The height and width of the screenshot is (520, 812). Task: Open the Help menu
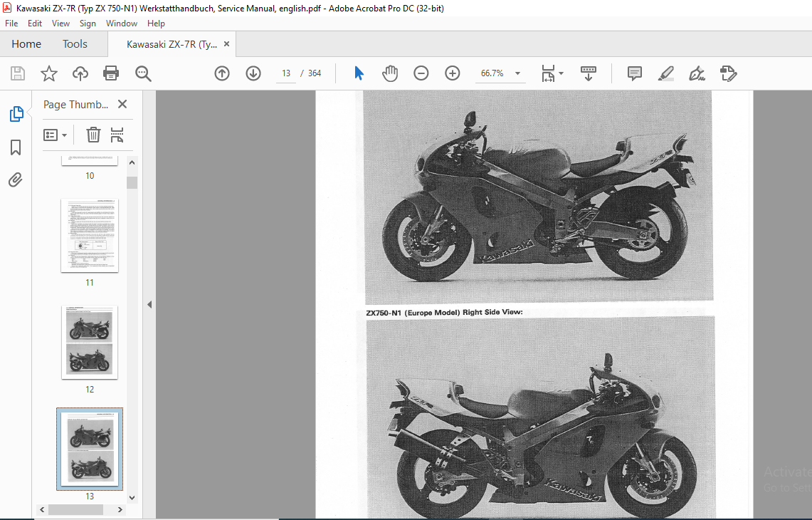click(x=156, y=24)
